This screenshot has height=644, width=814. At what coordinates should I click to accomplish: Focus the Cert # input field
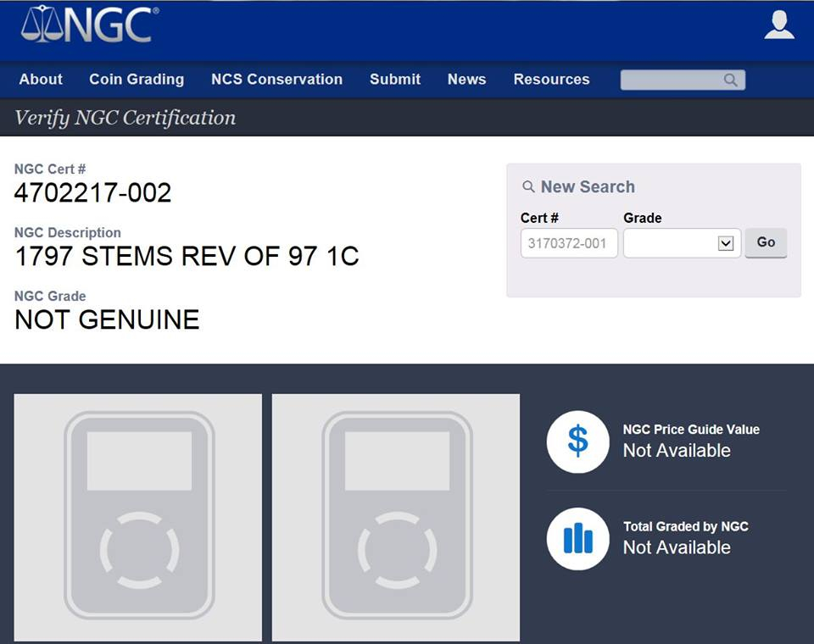569,243
